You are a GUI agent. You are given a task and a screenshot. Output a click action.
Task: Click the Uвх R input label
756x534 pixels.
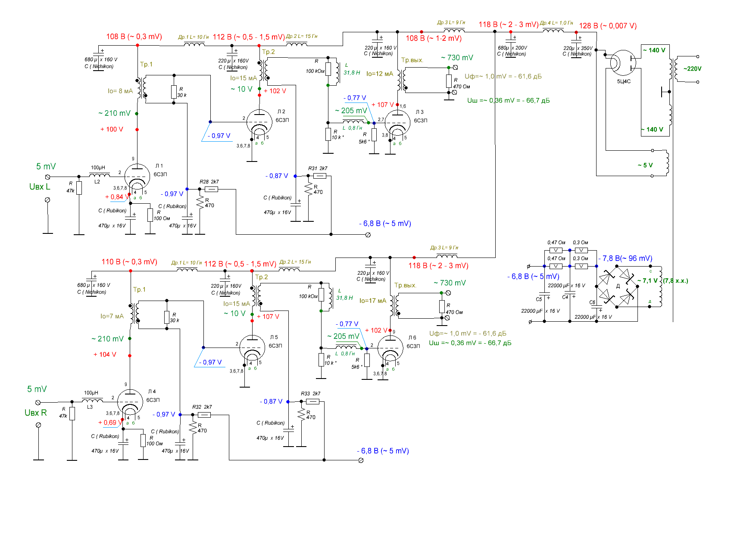coord(36,413)
